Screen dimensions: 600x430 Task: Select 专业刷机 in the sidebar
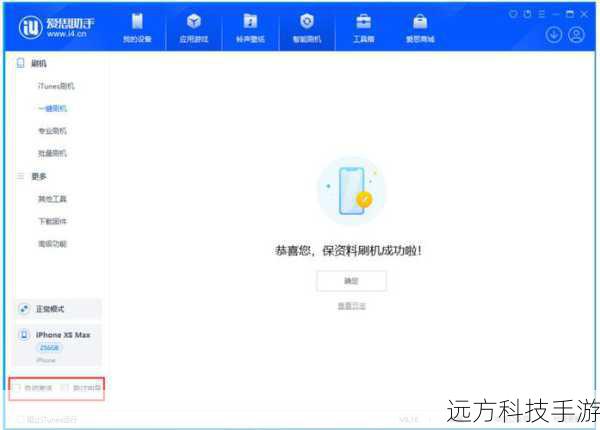[52, 131]
